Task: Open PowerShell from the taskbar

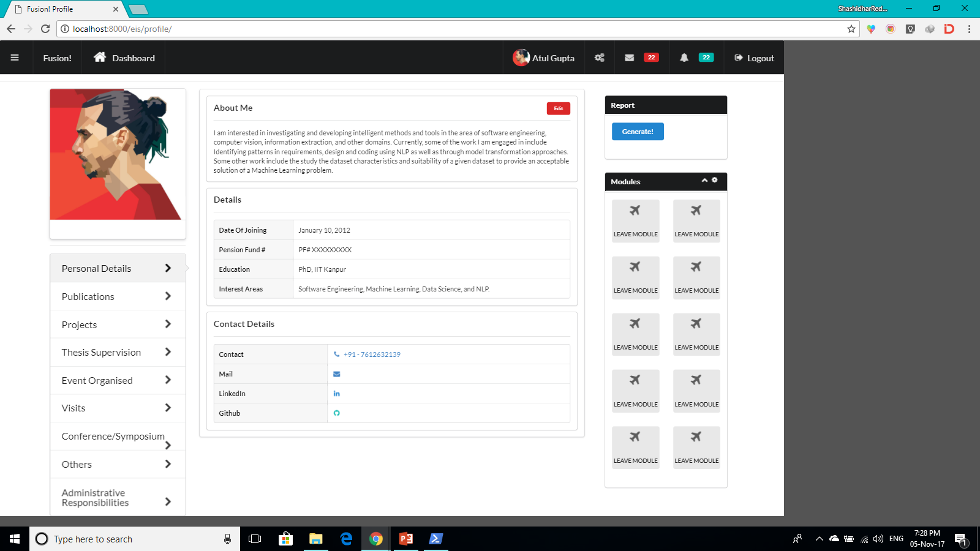Action: coord(435,539)
